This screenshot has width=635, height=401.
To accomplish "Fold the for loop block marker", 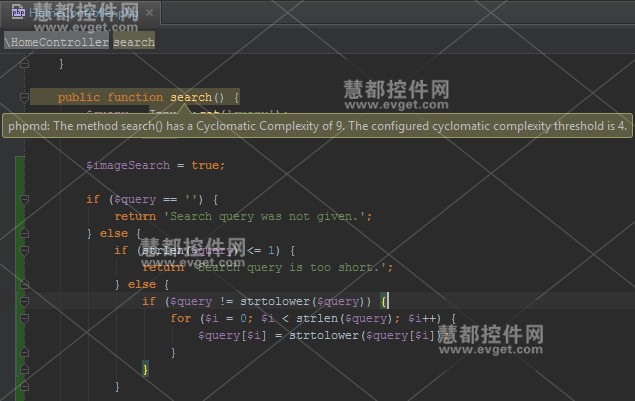I will [x=24, y=318].
